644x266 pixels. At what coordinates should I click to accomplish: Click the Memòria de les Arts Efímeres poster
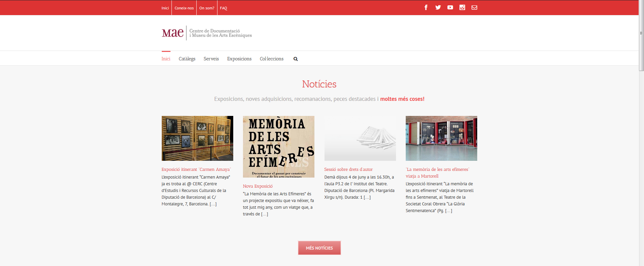[x=279, y=147]
